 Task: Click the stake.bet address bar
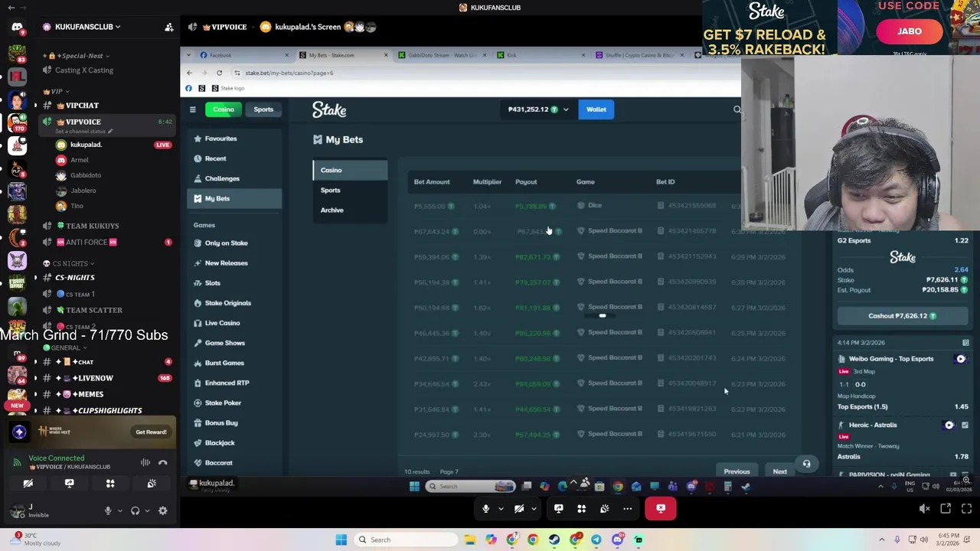coord(482,73)
